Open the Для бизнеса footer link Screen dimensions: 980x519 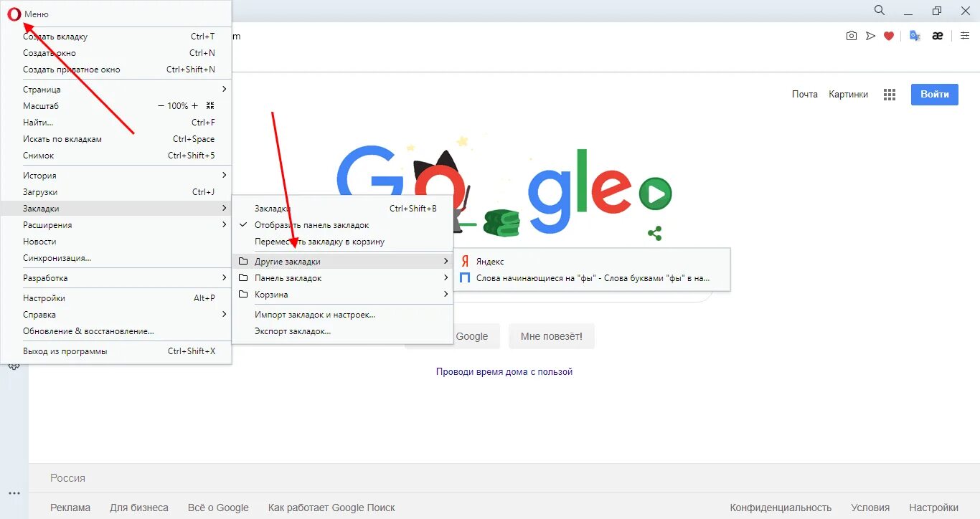click(139, 508)
